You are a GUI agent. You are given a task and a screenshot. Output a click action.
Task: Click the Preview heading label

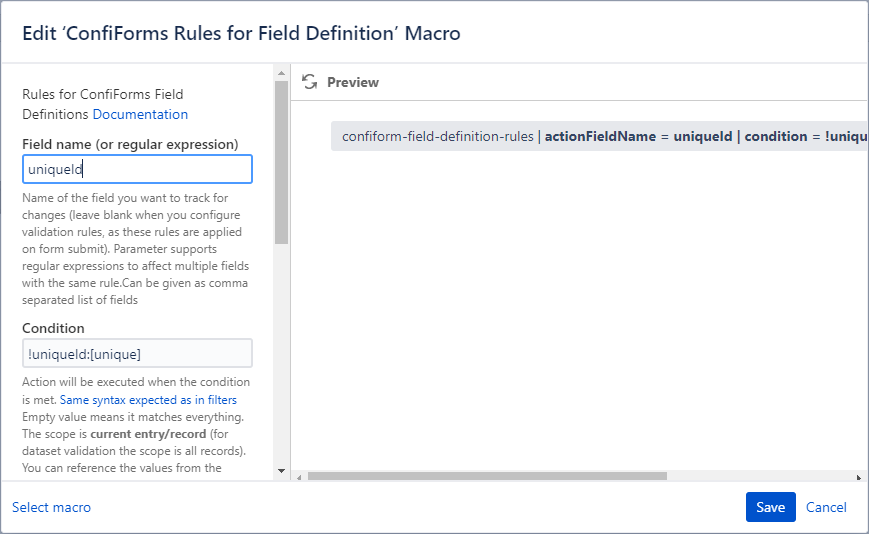coord(352,82)
